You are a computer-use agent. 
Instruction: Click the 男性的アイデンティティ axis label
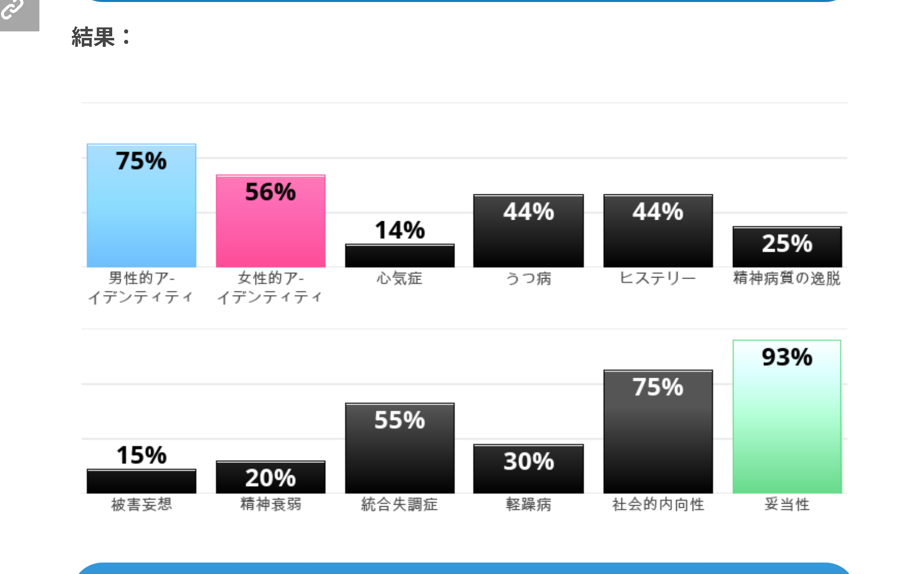[141, 287]
